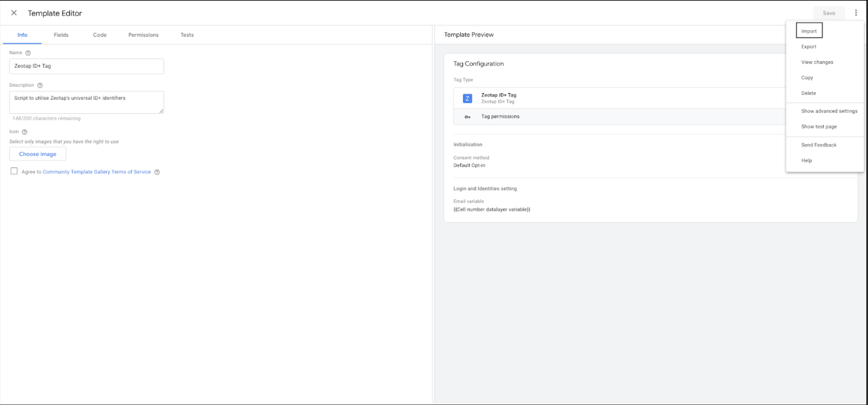Image resolution: width=868 pixels, height=405 pixels.
Task: Click the help icon beside Description label
Action: pos(40,85)
